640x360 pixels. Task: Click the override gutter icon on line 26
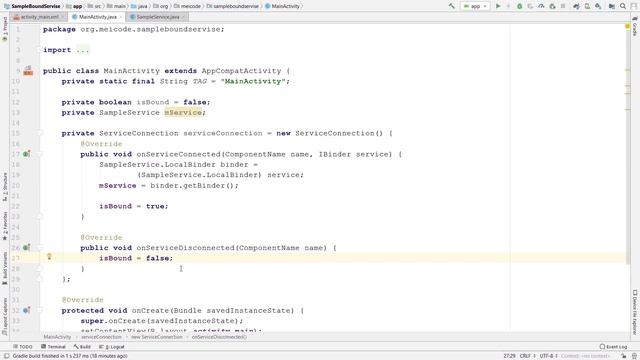(x=27, y=248)
